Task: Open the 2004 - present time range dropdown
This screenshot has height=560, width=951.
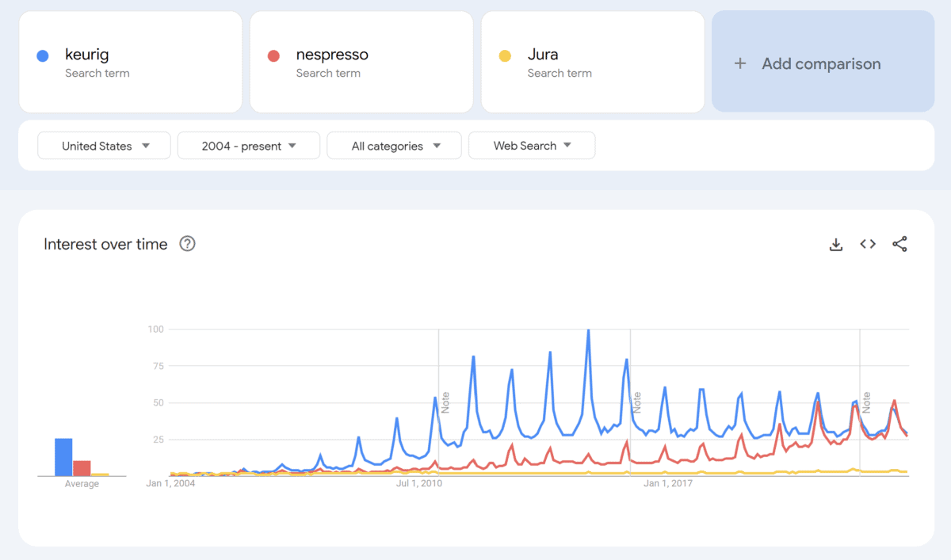Action: pyautogui.click(x=248, y=145)
